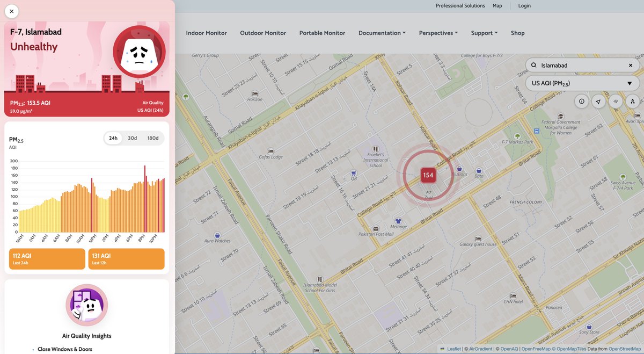Open the OpenStreetMap attribution link
Image resolution: width=644 pixels, height=354 pixels.
click(625, 349)
